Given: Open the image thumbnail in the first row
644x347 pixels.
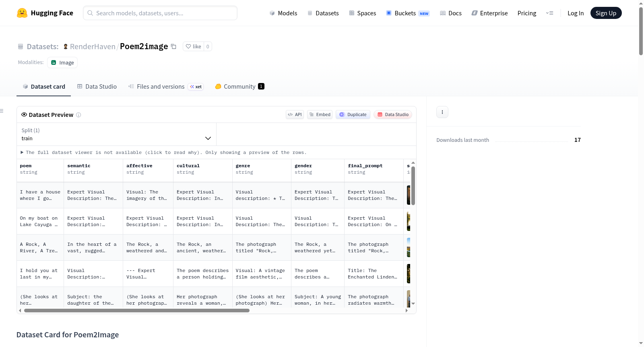Looking at the screenshot, I should (x=409, y=195).
